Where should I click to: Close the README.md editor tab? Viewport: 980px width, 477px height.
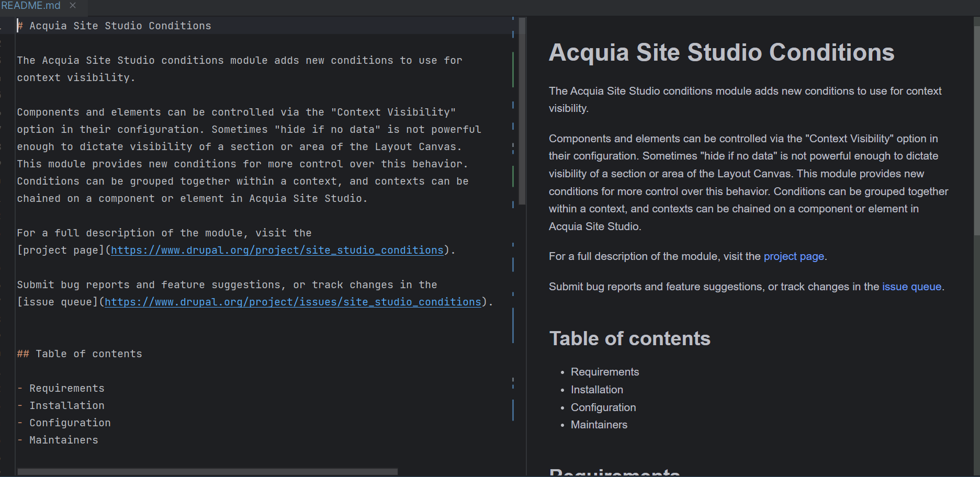[72, 6]
